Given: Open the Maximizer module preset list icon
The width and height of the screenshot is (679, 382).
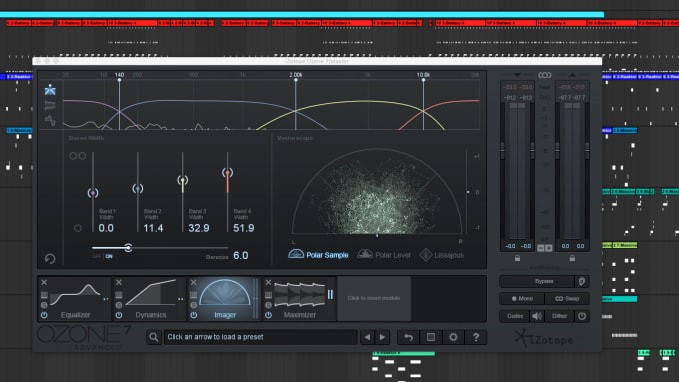Looking at the screenshot, I should [x=268, y=295].
